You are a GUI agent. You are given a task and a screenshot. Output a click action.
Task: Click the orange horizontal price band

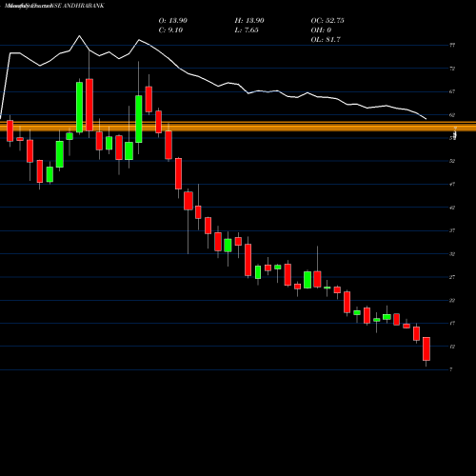click(x=238, y=127)
